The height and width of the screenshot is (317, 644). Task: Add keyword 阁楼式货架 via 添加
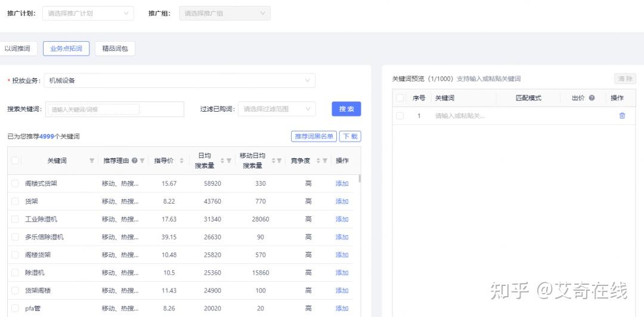tap(342, 183)
